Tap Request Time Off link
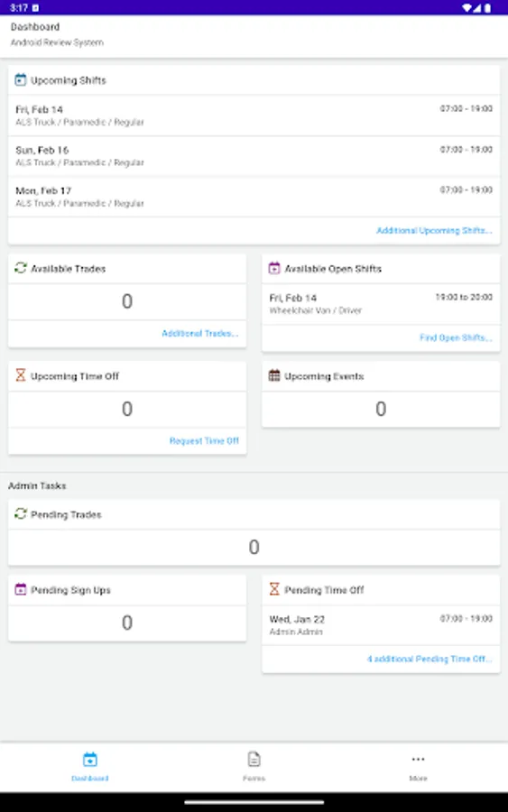Viewport: 508px width, 812px height. click(204, 440)
